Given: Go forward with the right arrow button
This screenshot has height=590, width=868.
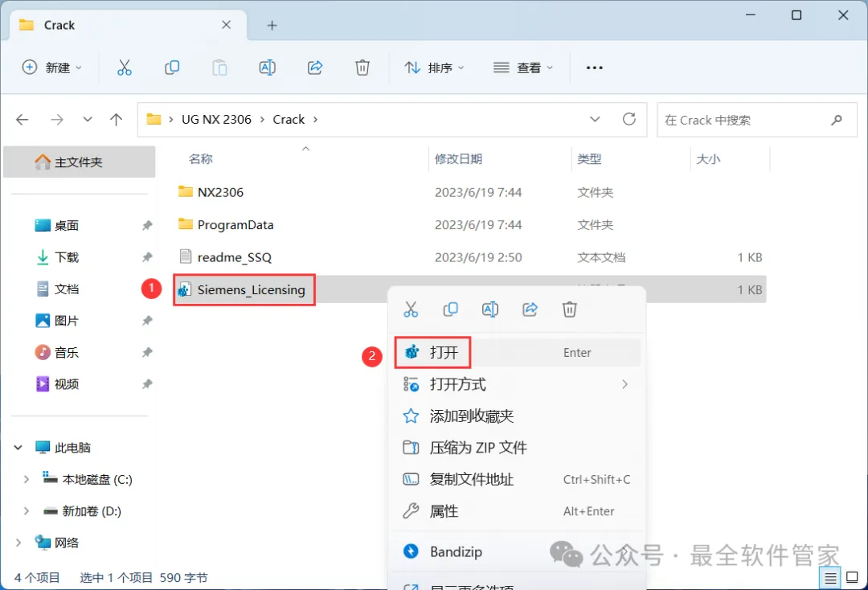Looking at the screenshot, I should pyautogui.click(x=57, y=120).
